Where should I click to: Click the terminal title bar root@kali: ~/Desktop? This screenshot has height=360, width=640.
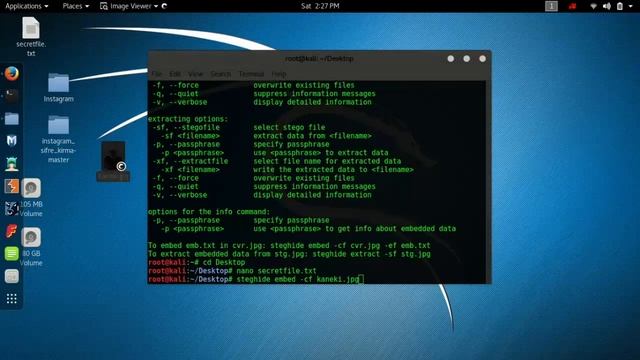(x=319, y=59)
